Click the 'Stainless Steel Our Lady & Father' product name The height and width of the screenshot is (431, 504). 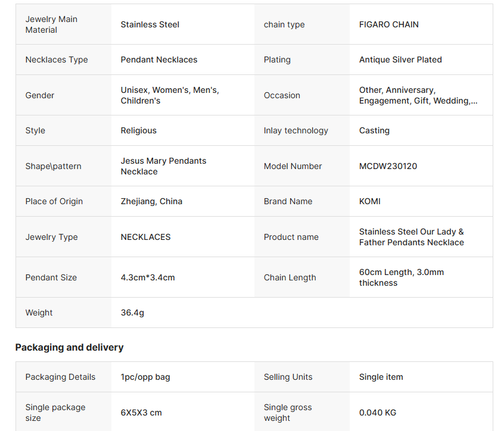(x=411, y=237)
